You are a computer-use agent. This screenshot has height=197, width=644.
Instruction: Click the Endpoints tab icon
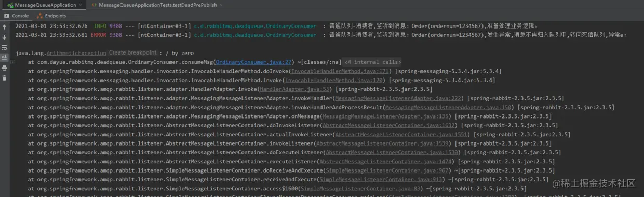pos(40,16)
